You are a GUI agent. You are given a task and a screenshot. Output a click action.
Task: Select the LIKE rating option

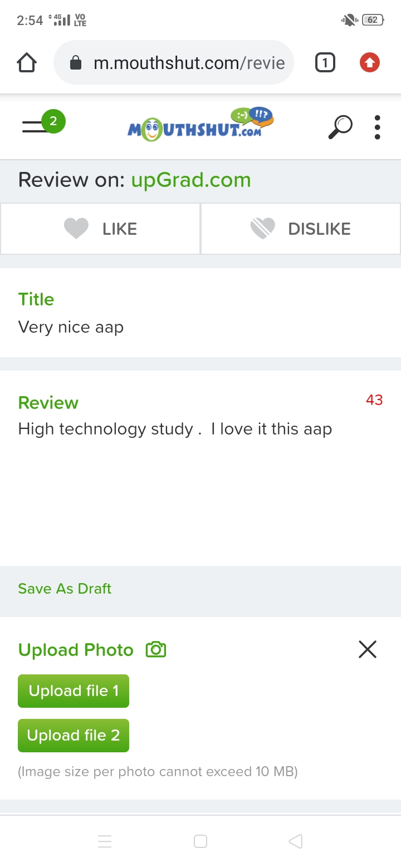click(100, 229)
